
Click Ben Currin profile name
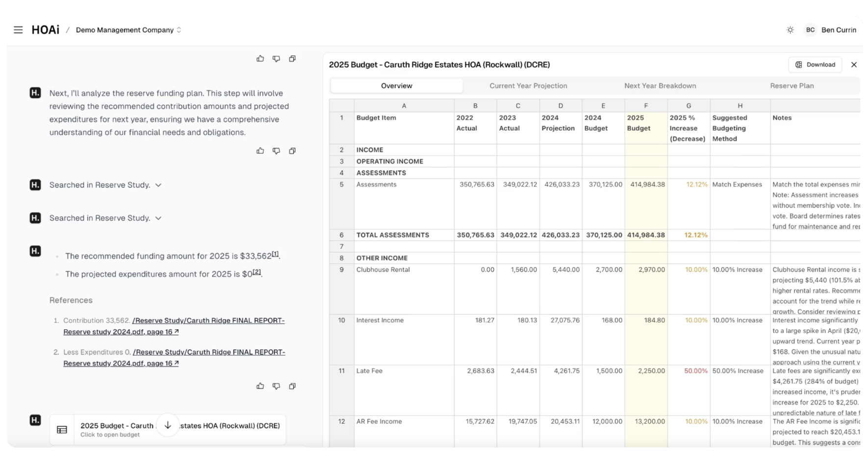click(x=839, y=30)
